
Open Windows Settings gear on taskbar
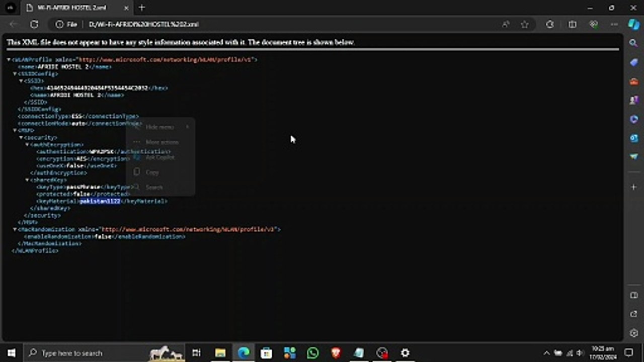[405, 353]
